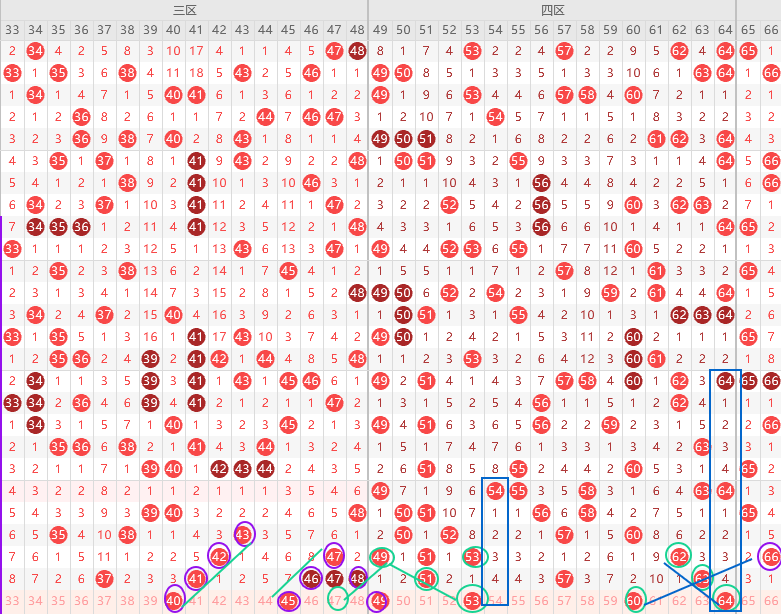Select the 四区 zone header
Image resolution: width=781 pixels, height=614 pixels.
[x=552, y=10]
